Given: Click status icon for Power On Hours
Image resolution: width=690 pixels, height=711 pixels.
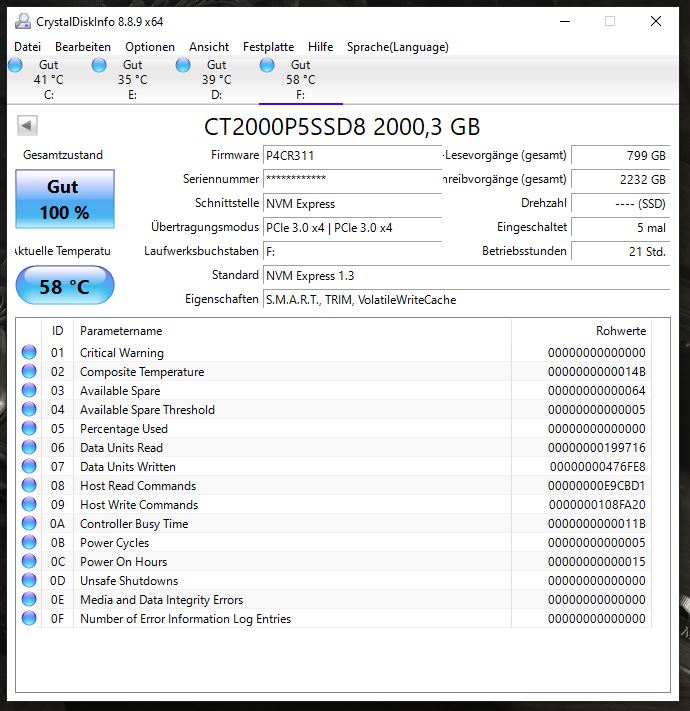Looking at the screenshot, I should pos(29,561).
